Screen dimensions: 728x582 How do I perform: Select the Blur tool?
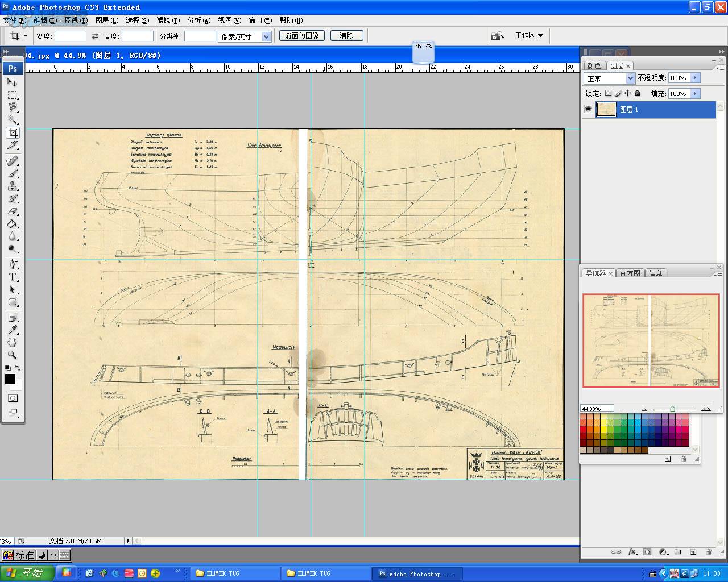[13, 236]
